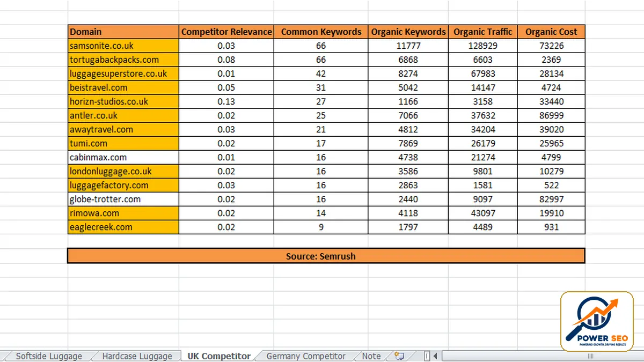Click the globe-trotter.com domain cell
Image resolution: width=644 pixels, height=362 pixels.
123,199
